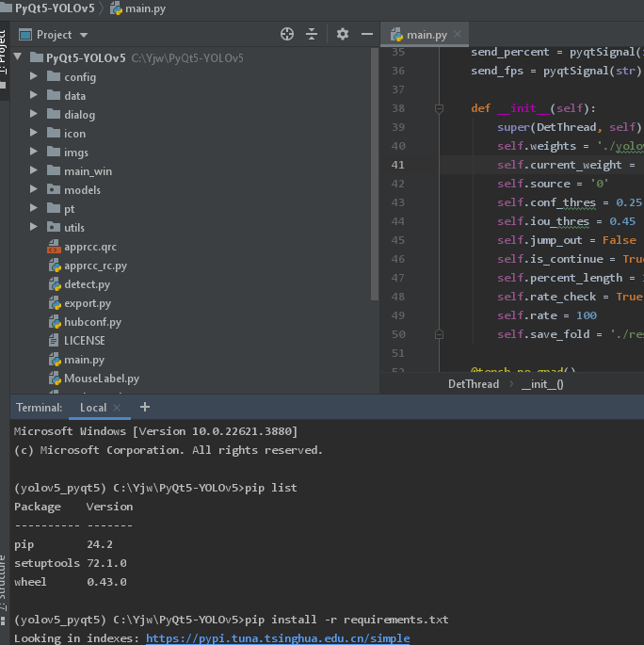
Task: Expand the config folder
Action: click(x=34, y=76)
